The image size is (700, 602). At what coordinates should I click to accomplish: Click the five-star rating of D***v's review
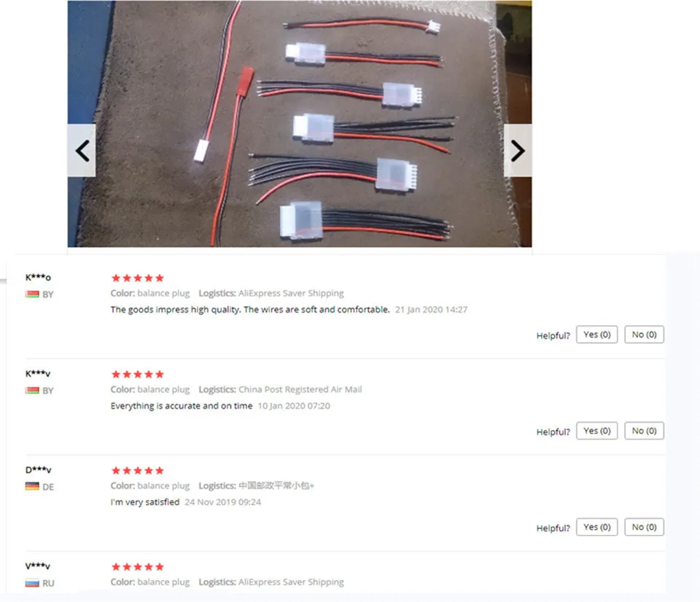point(138,470)
